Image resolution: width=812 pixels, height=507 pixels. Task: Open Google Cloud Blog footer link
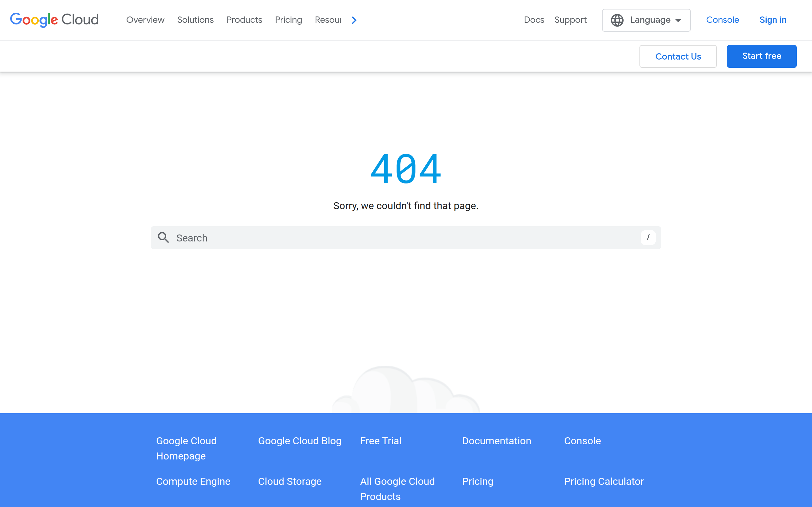(x=299, y=440)
